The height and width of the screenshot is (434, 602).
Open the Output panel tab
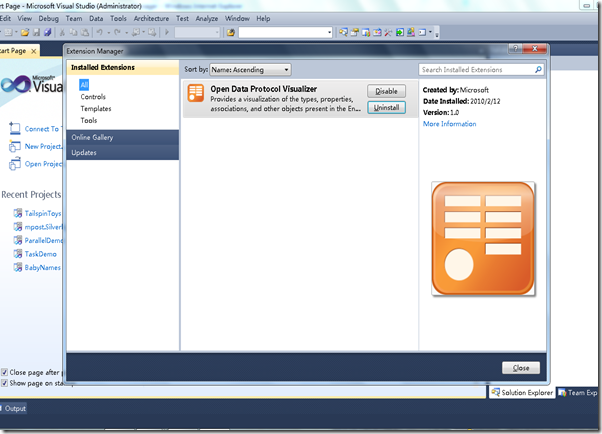(14, 408)
